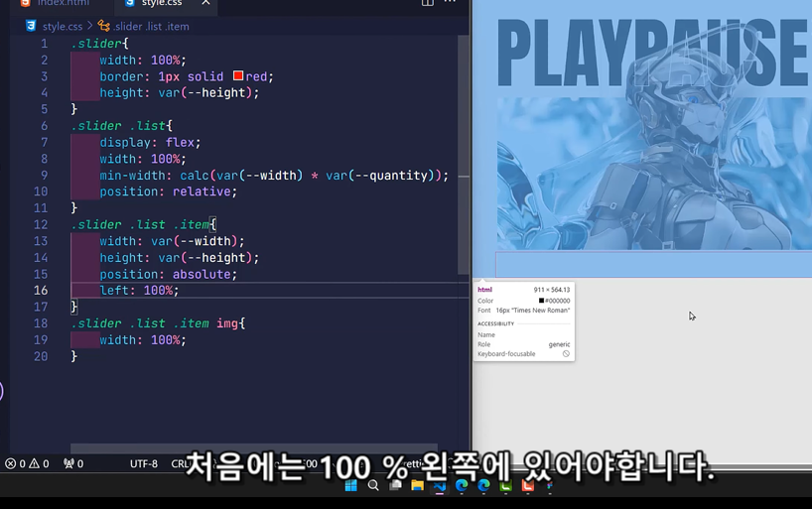
Task: Open the .slider .list .item breadcrumb
Action: [x=151, y=27]
